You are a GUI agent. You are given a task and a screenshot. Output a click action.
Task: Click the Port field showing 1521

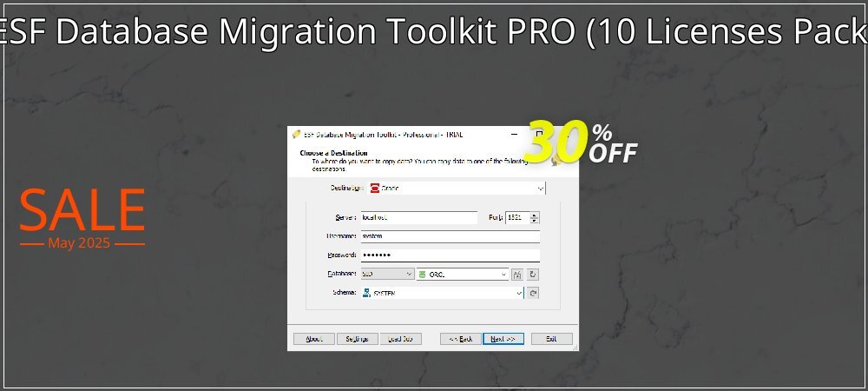pyautogui.click(x=518, y=217)
